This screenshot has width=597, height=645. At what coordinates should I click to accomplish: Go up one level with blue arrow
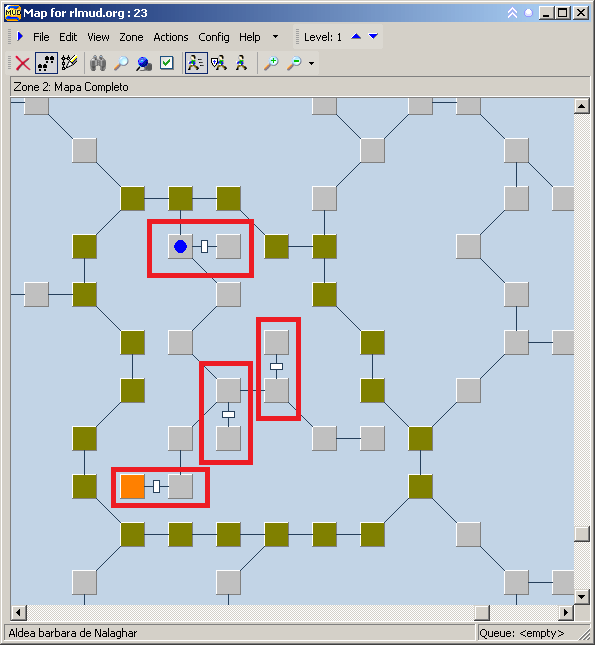pos(356,37)
